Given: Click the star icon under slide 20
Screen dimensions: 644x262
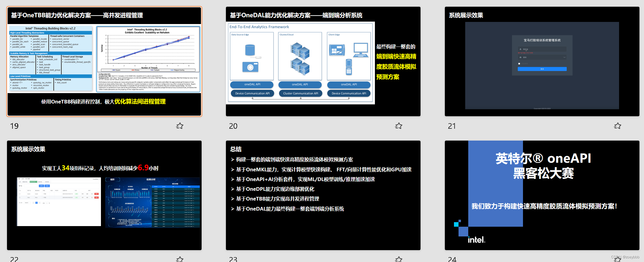Looking at the screenshot, I should (399, 126).
